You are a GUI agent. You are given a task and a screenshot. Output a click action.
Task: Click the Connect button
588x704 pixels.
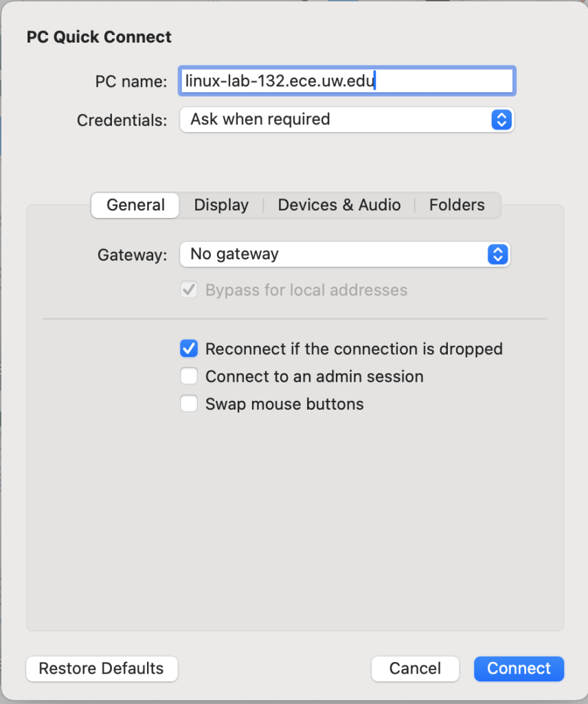[x=519, y=668]
